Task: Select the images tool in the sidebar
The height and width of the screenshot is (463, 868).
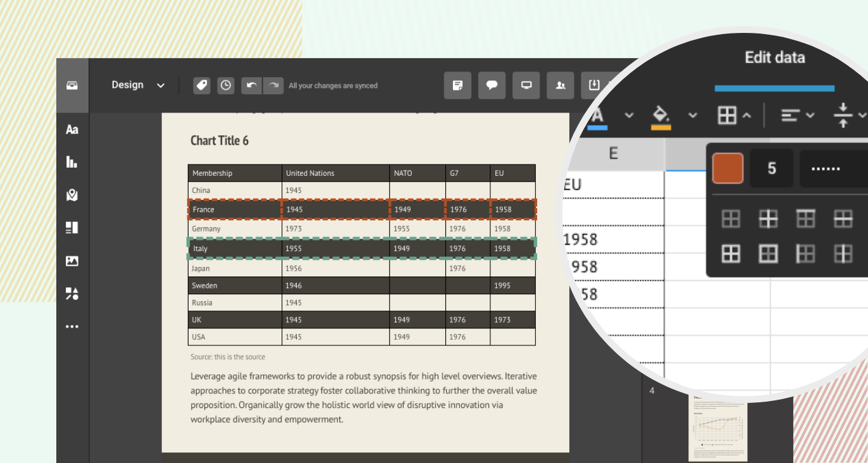Action: pos(71,261)
